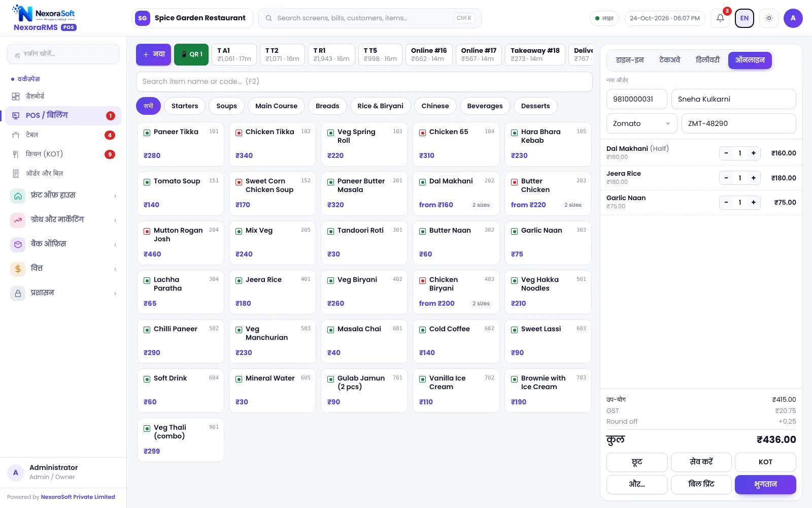Switch language using the EN toggle
812x508 pixels.
pos(744,18)
